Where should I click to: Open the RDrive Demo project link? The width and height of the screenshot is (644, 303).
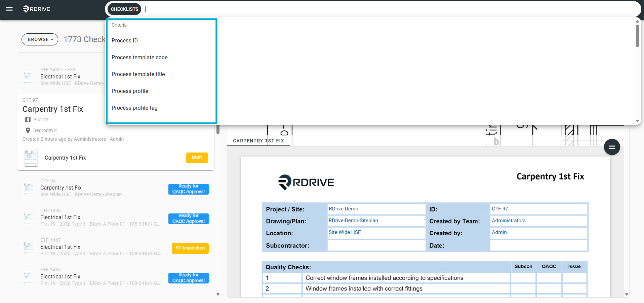tap(344, 209)
